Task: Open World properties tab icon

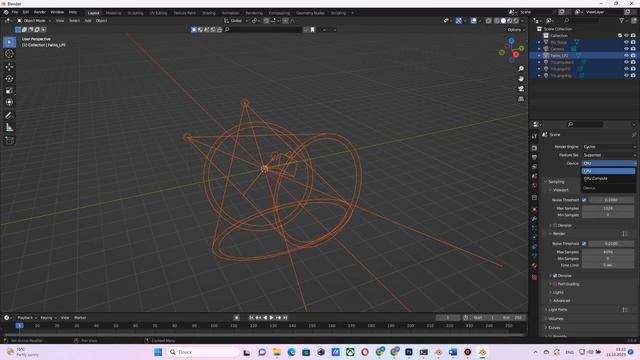Action: [534, 186]
